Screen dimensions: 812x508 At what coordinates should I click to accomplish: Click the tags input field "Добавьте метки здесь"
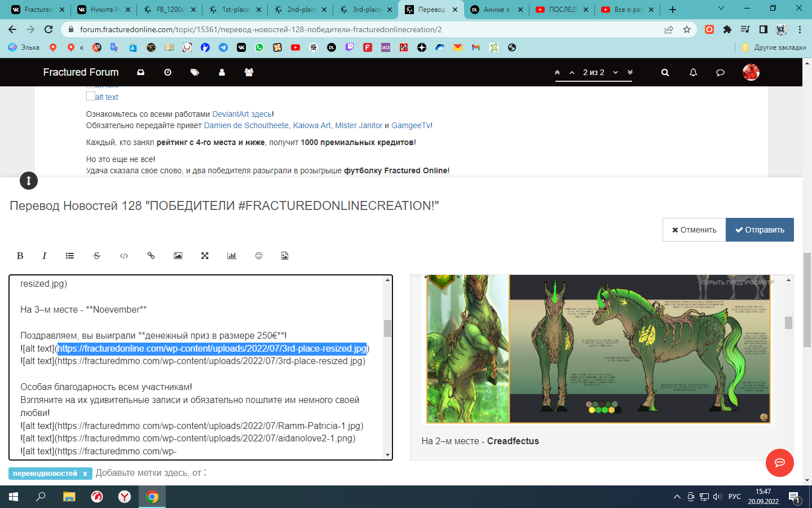click(x=151, y=473)
